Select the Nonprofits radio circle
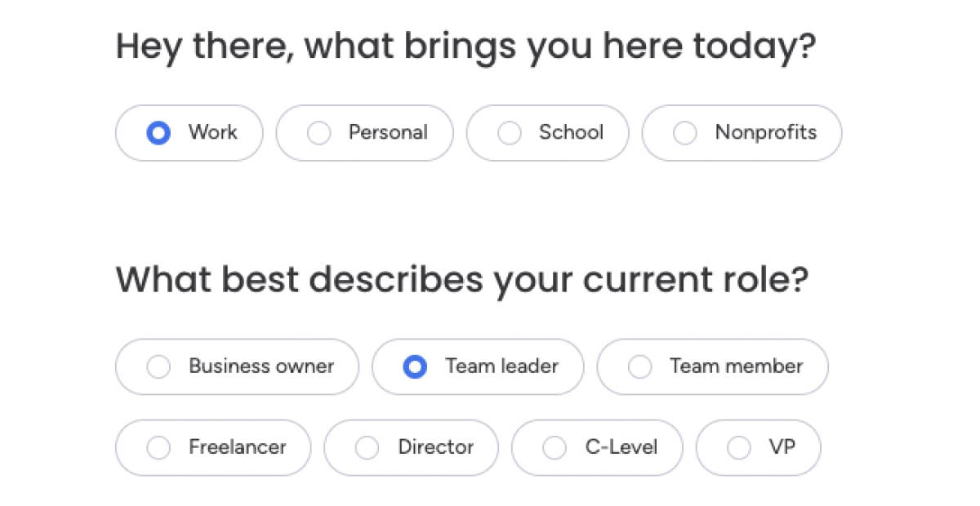This screenshot has width=980, height=506. (684, 133)
